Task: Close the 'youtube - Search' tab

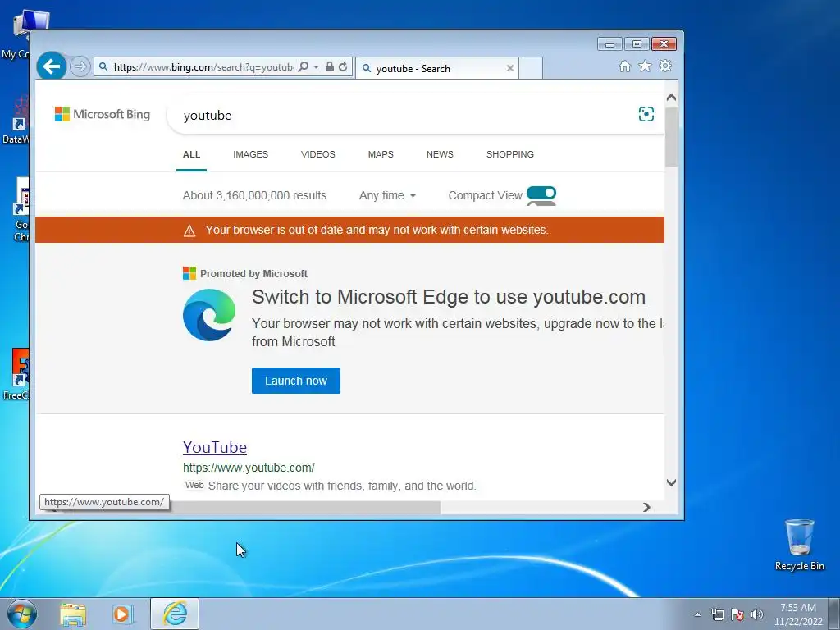Action: click(x=510, y=68)
